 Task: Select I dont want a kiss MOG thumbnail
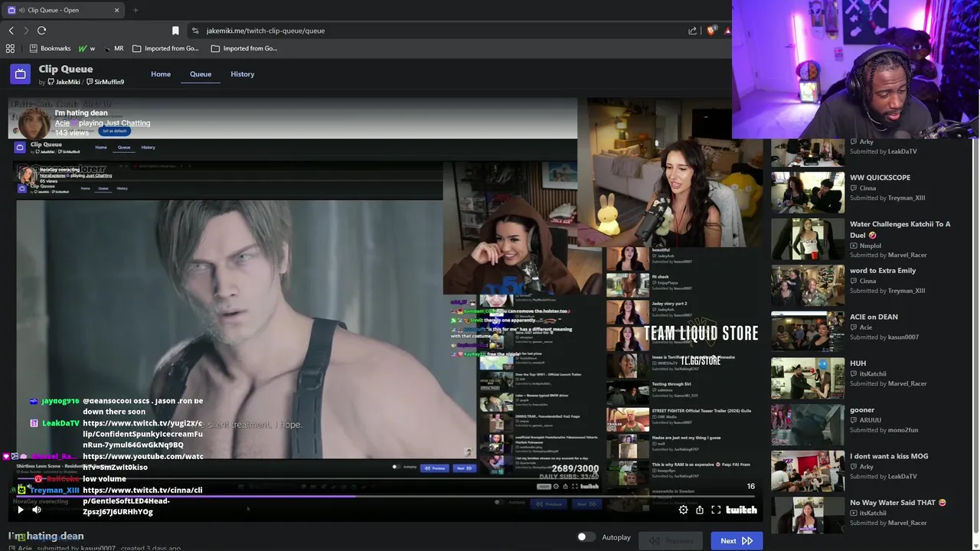point(808,471)
